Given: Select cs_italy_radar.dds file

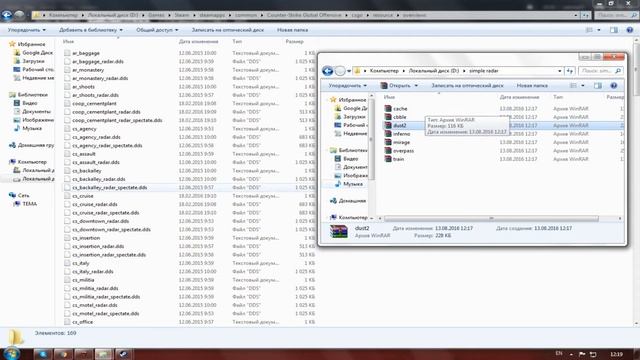Looking at the screenshot, I should click(93, 271).
